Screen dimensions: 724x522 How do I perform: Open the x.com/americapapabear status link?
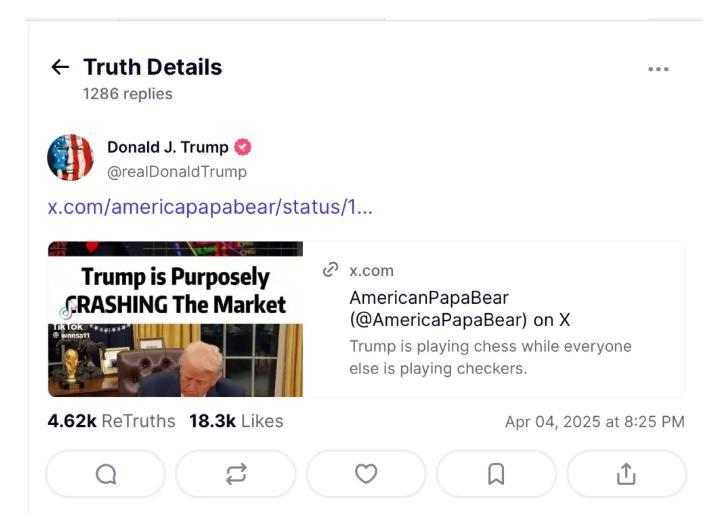coord(210,208)
